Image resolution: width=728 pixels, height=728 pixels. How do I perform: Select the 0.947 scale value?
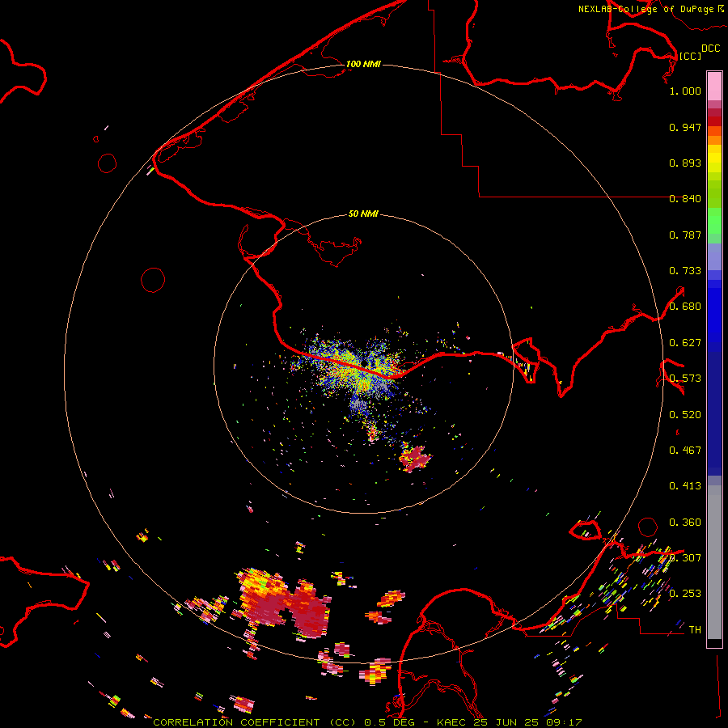click(x=685, y=127)
